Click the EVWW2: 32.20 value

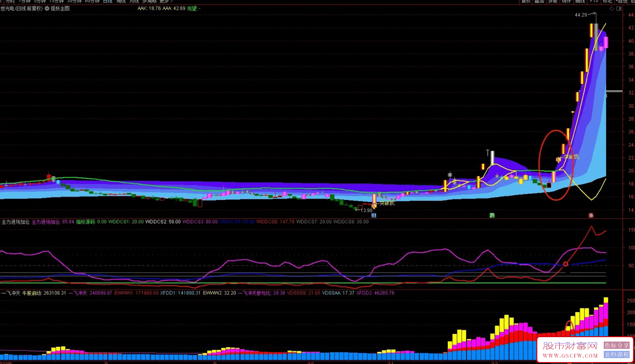click(219, 293)
